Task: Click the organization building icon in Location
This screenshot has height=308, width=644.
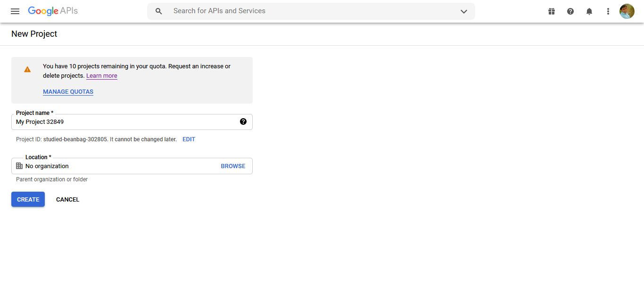Action: pyautogui.click(x=19, y=166)
